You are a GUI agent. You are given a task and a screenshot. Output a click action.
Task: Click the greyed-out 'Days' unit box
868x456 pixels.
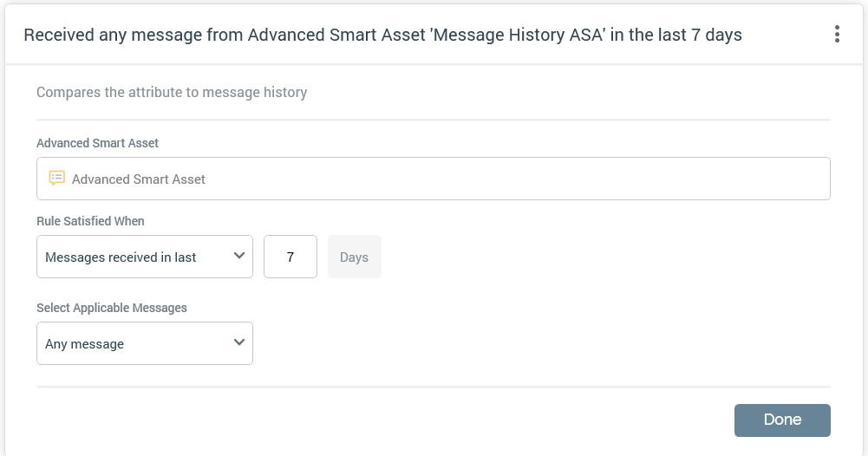click(354, 257)
